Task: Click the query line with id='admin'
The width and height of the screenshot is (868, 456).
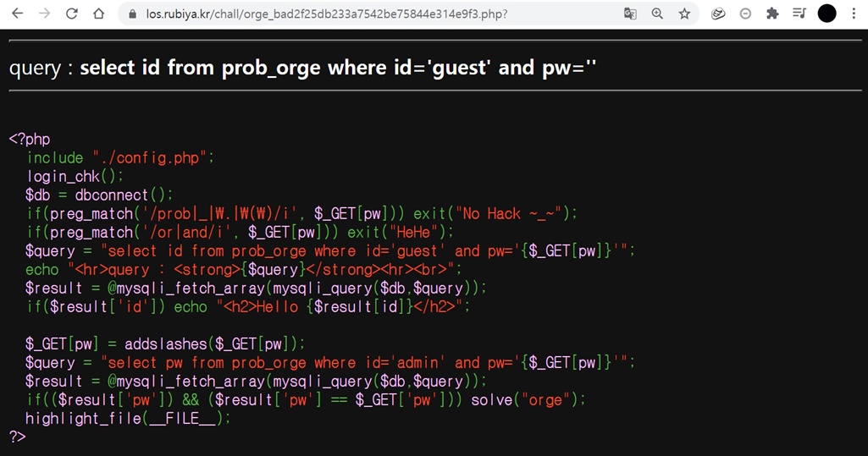Action: [330, 363]
